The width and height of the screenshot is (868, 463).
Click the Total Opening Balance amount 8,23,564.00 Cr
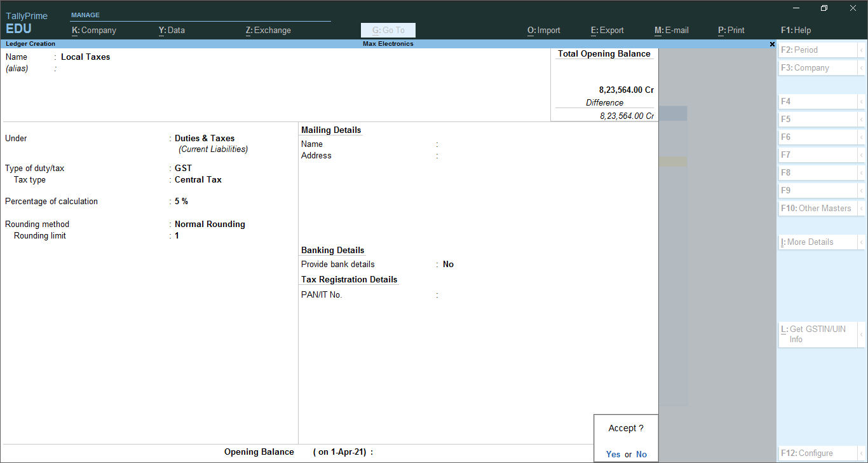(627, 90)
